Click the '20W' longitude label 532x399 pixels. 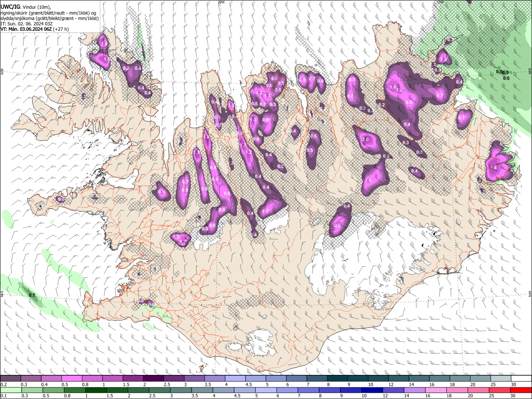click(222, 2)
